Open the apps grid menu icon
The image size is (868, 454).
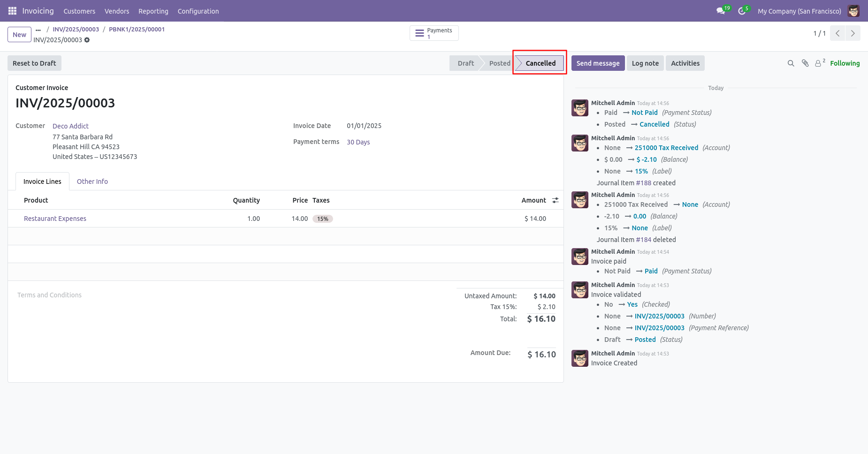tap(12, 11)
